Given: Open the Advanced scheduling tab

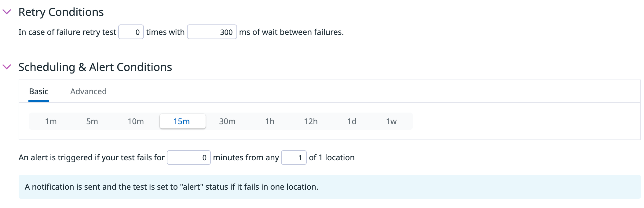Looking at the screenshot, I should [88, 91].
